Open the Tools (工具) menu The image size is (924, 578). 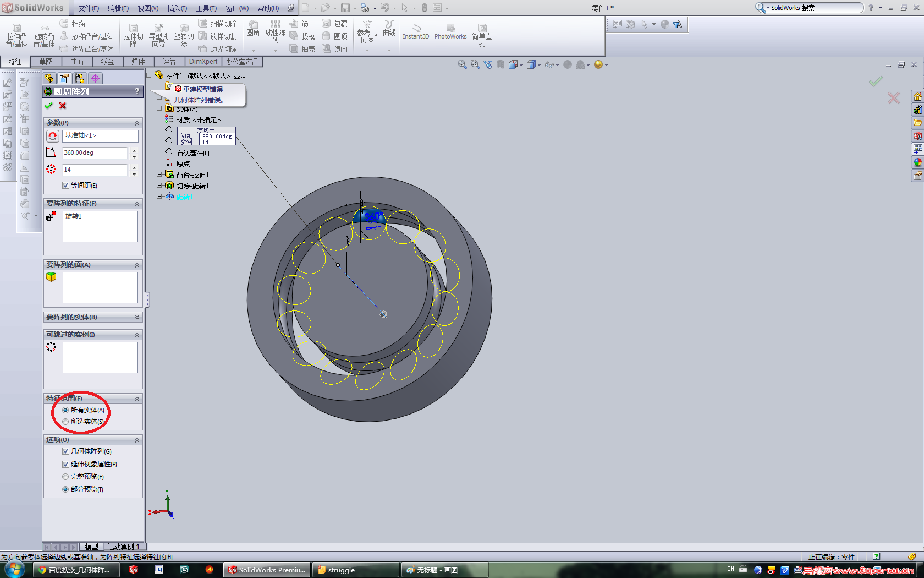206,8
